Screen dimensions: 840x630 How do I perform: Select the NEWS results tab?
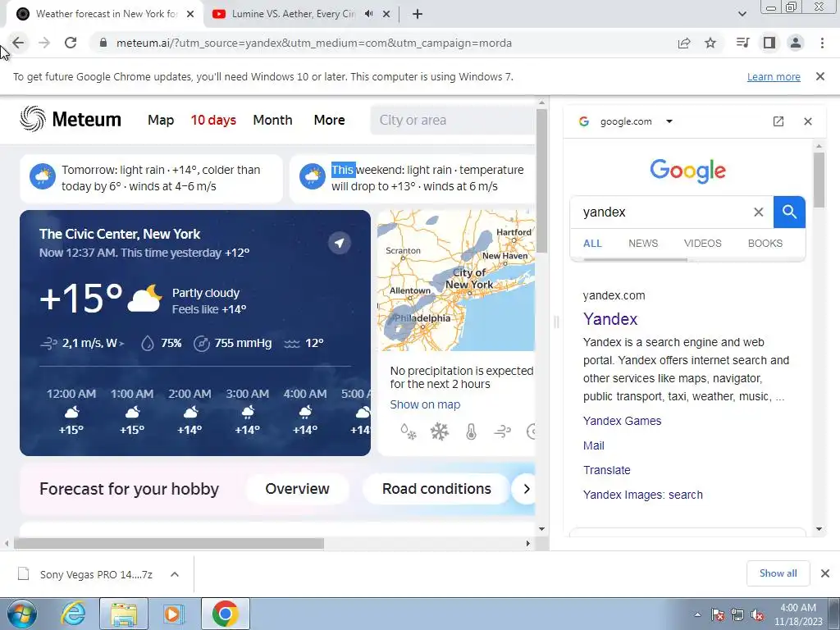[643, 244]
